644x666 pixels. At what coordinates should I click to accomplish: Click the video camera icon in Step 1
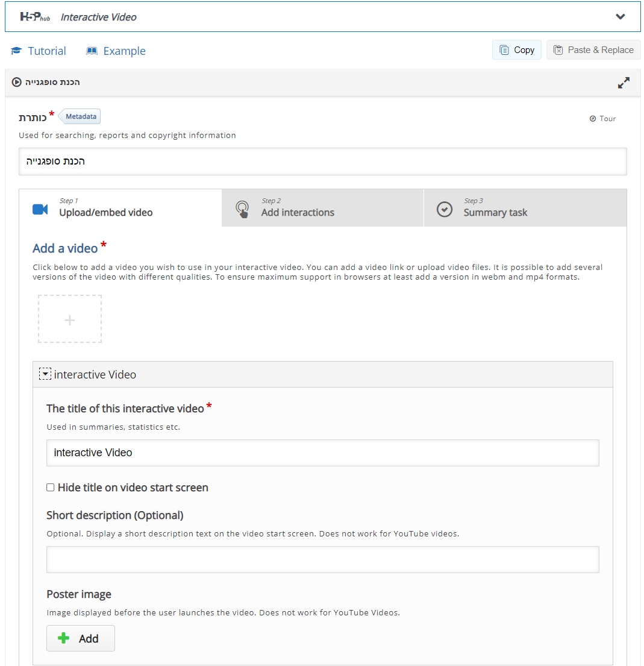point(40,209)
